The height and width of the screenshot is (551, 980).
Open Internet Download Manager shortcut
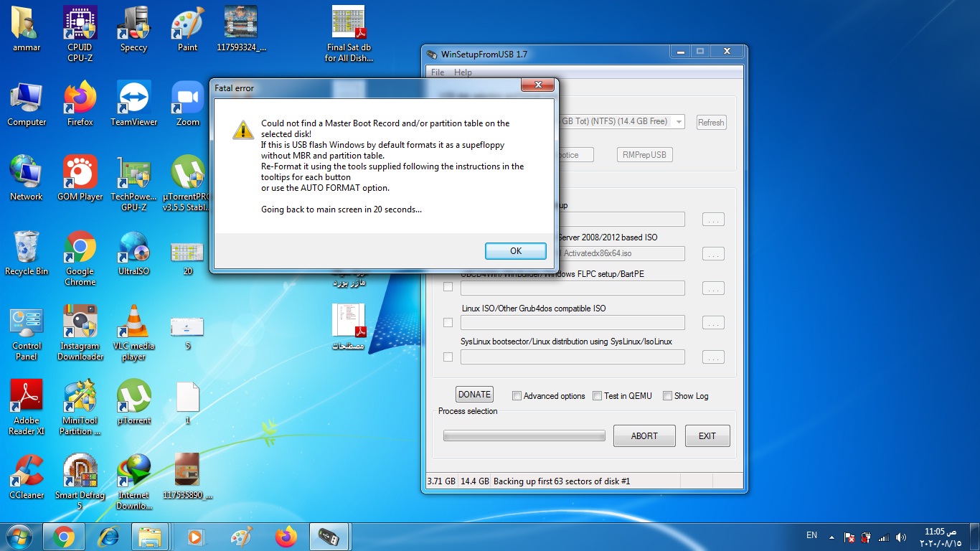(133, 481)
